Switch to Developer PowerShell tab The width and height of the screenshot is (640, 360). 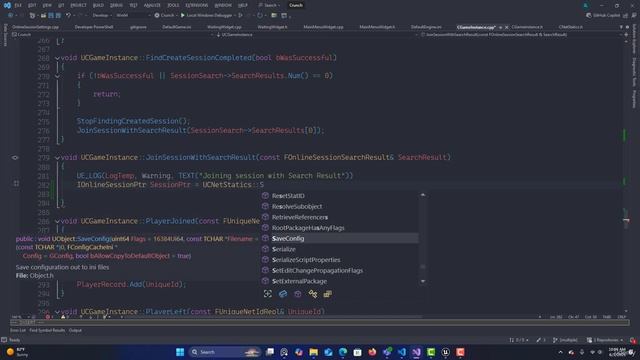click(94, 27)
